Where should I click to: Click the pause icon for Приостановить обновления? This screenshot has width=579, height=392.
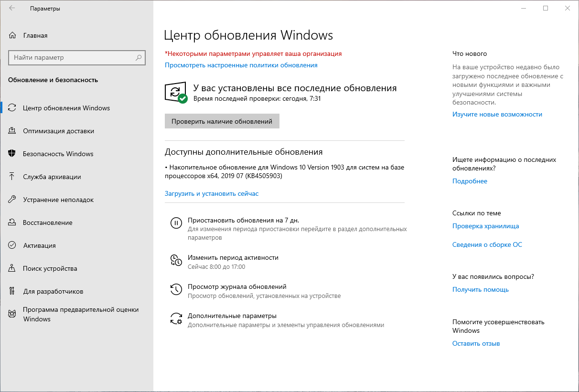click(175, 222)
